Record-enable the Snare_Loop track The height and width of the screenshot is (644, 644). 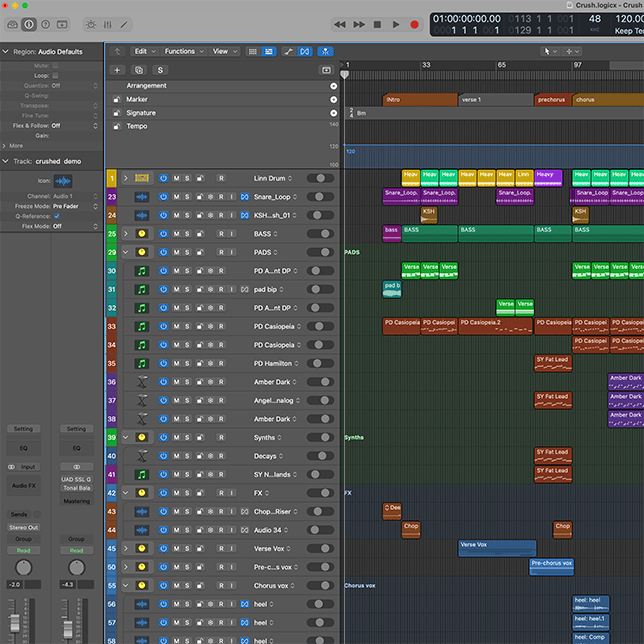coord(221,197)
